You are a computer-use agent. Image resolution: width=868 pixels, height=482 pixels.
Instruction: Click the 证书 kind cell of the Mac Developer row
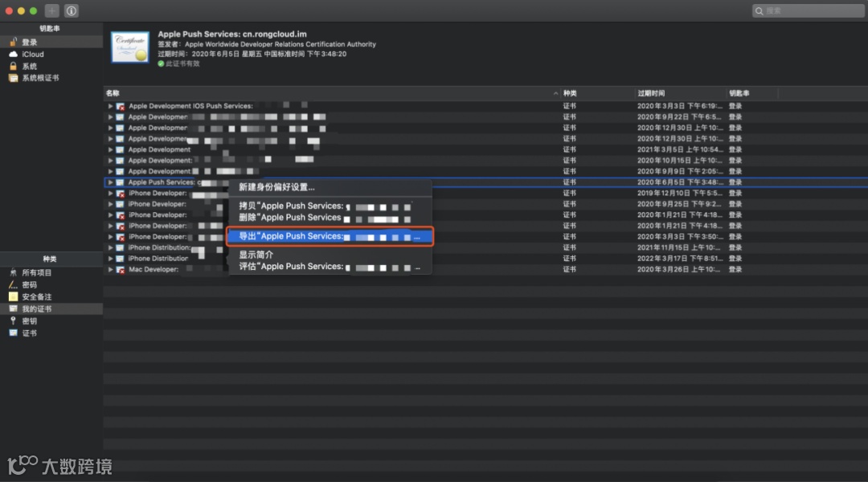[569, 269]
